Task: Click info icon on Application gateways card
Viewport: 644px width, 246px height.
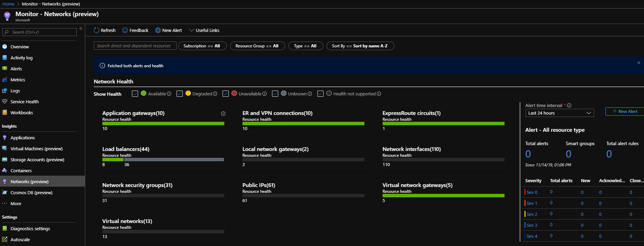Action: tap(223, 114)
